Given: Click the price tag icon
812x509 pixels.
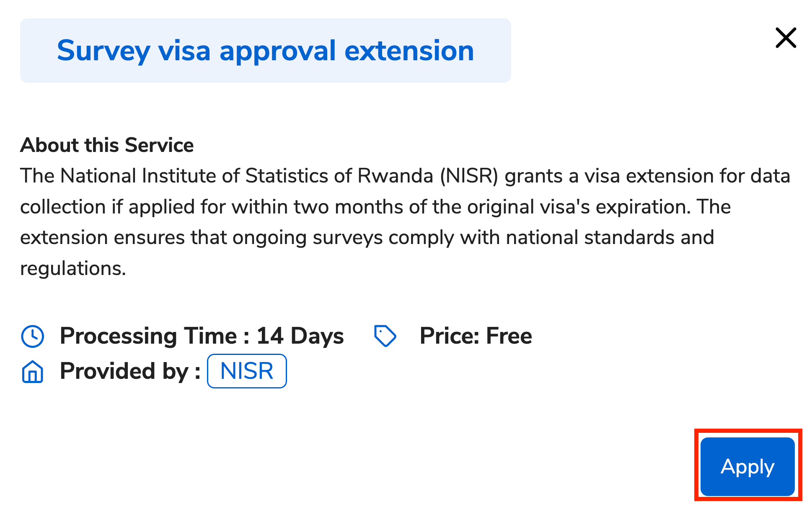Looking at the screenshot, I should [x=385, y=336].
